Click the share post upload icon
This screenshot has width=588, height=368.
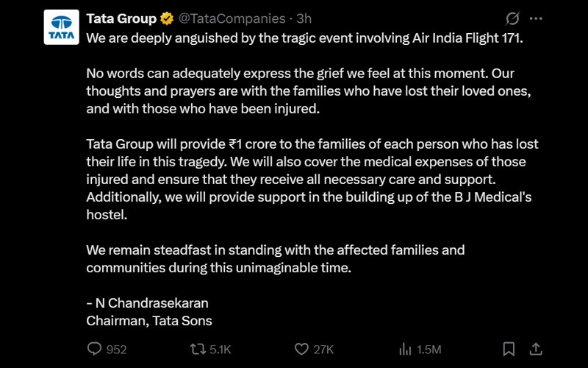point(536,349)
